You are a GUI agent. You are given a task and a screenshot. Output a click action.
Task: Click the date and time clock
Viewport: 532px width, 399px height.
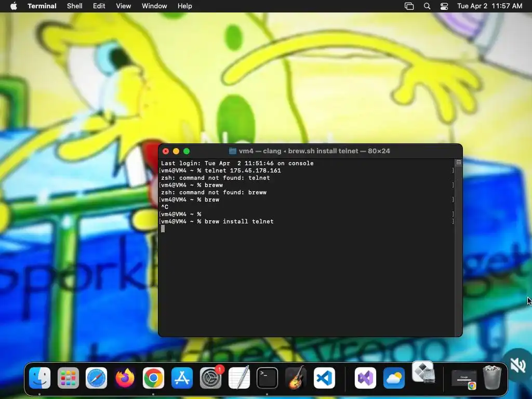[489, 6]
